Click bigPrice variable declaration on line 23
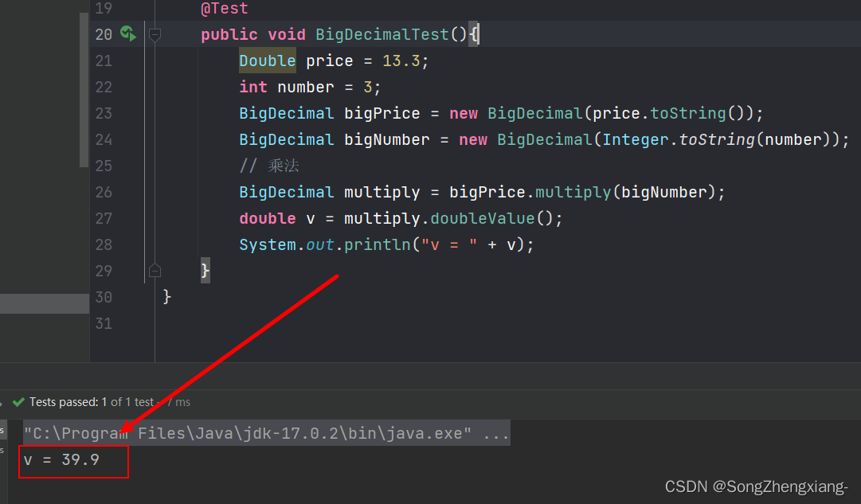The height and width of the screenshot is (504, 861). (382, 113)
